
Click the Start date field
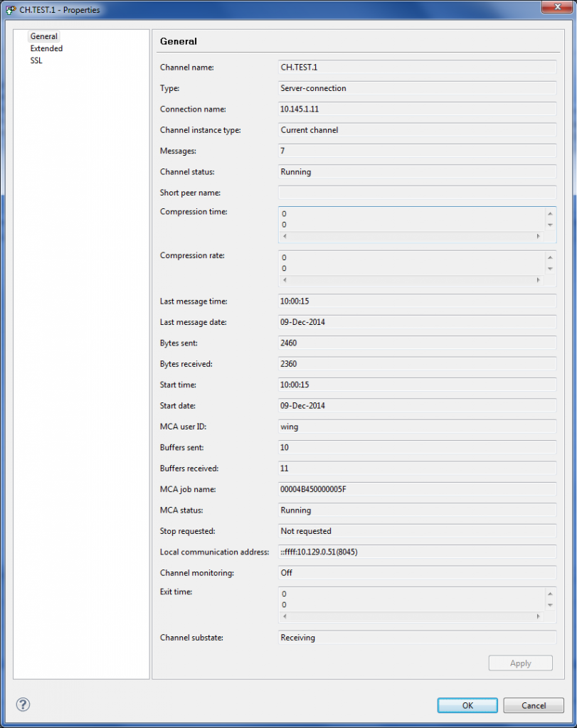click(417, 405)
